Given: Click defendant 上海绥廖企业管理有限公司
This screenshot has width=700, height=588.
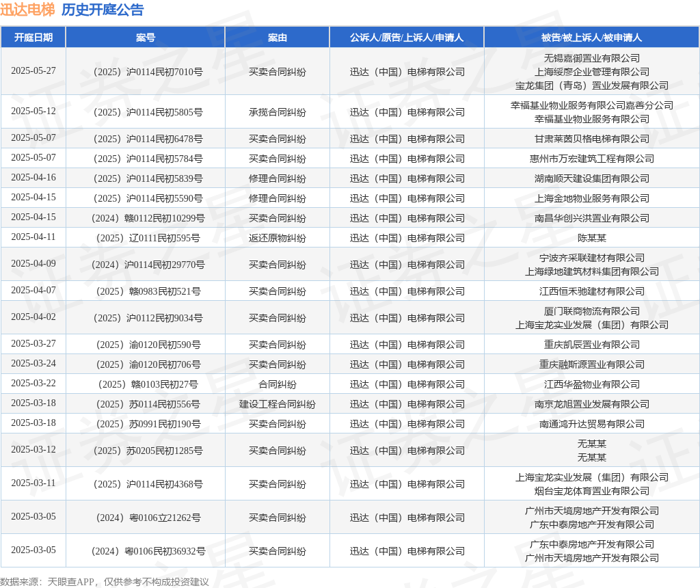Looking at the screenshot, I should tap(591, 72).
